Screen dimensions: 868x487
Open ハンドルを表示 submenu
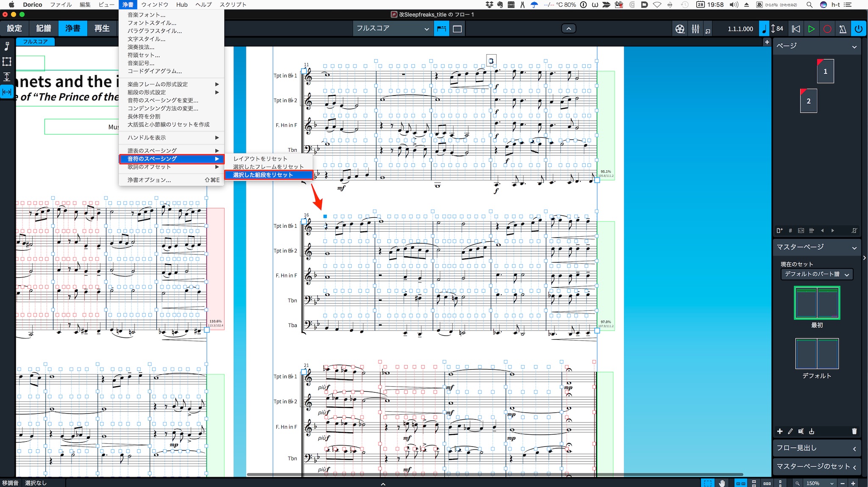pyautogui.click(x=171, y=138)
